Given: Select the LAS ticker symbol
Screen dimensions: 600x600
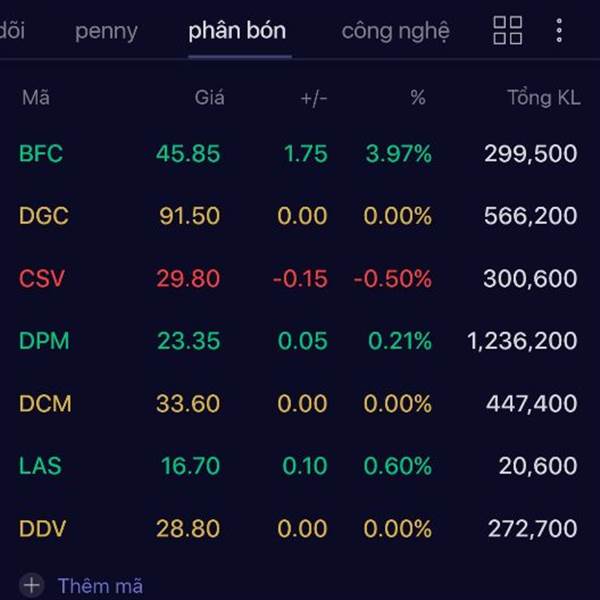Looking at the screenshot, I should pos(40,466).
